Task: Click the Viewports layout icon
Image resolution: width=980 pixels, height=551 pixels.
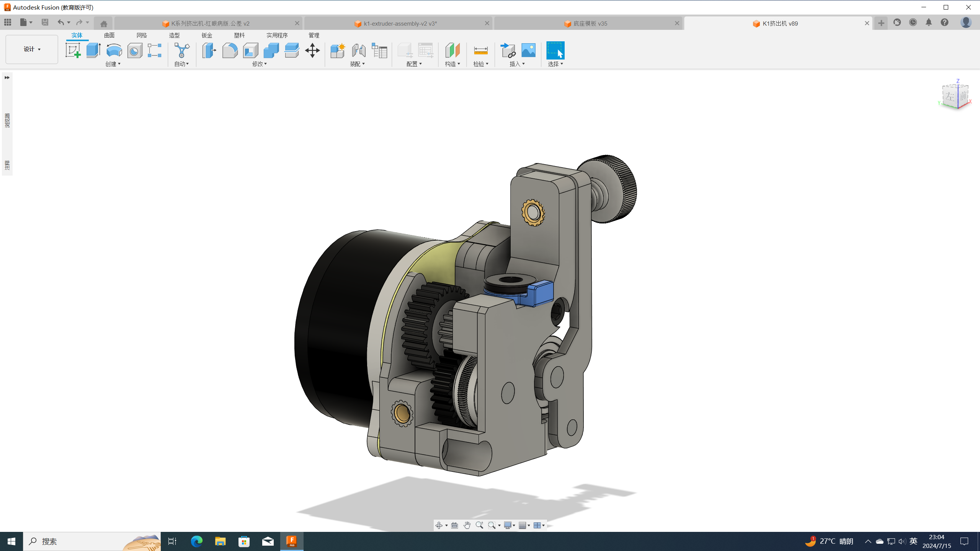Action: 537,525
